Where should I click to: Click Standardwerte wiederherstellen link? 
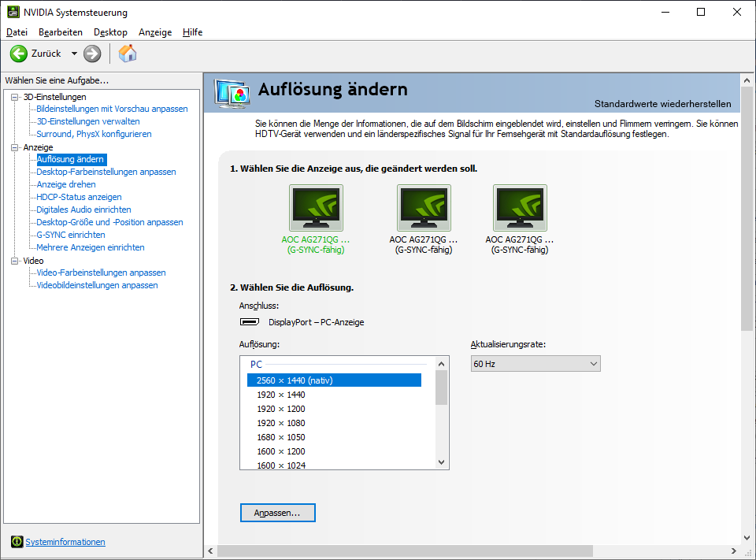click(x=662, y=104)
